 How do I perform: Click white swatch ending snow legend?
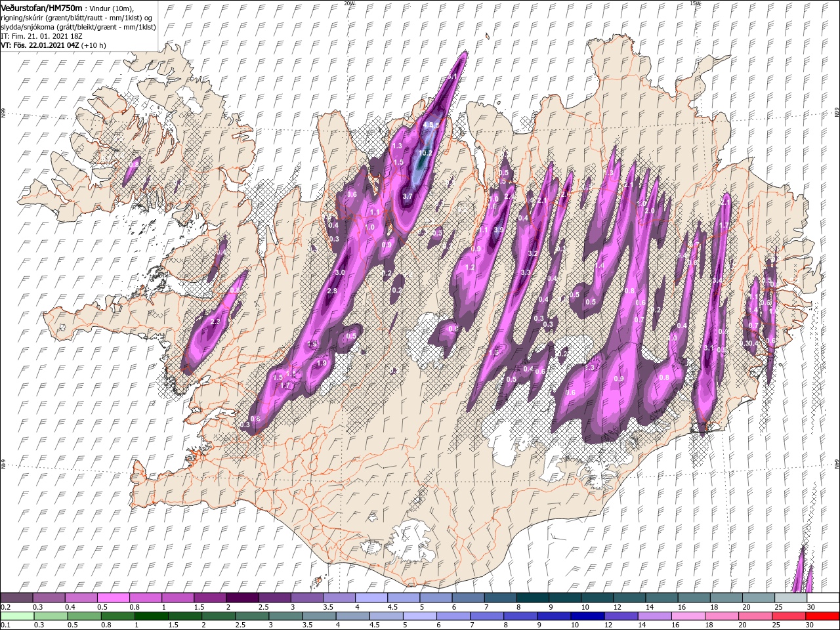pos(822,598)
